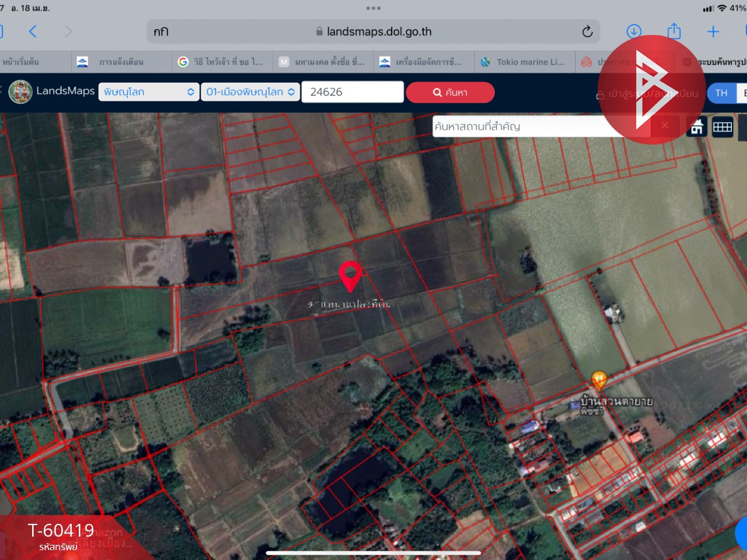The image size is (747, 560).
Task: Clear the place search with the X button
Action: click(x=665, y=125)
